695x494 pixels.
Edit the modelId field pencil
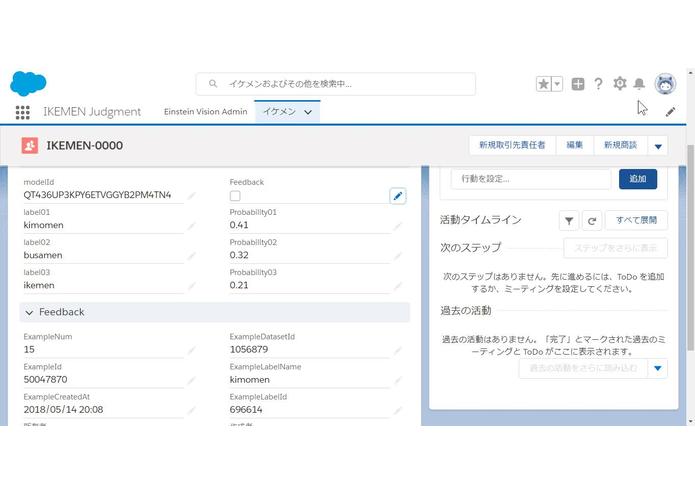(191, 195)
